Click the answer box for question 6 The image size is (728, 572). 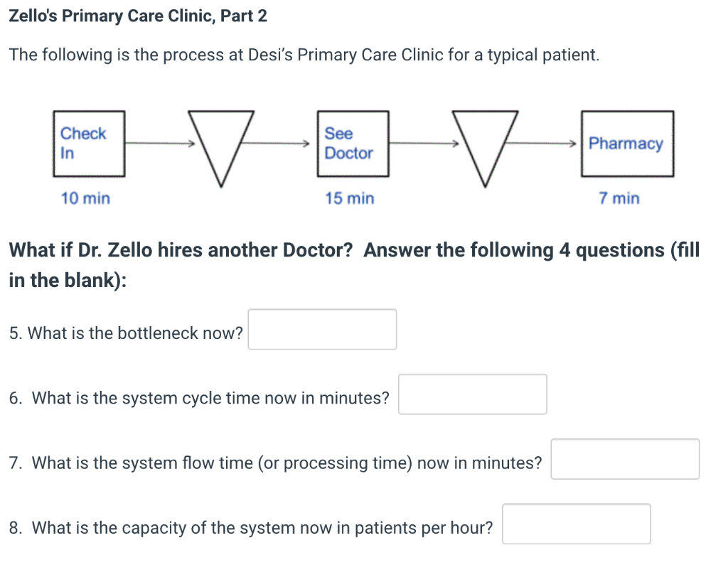click(472, 394)
